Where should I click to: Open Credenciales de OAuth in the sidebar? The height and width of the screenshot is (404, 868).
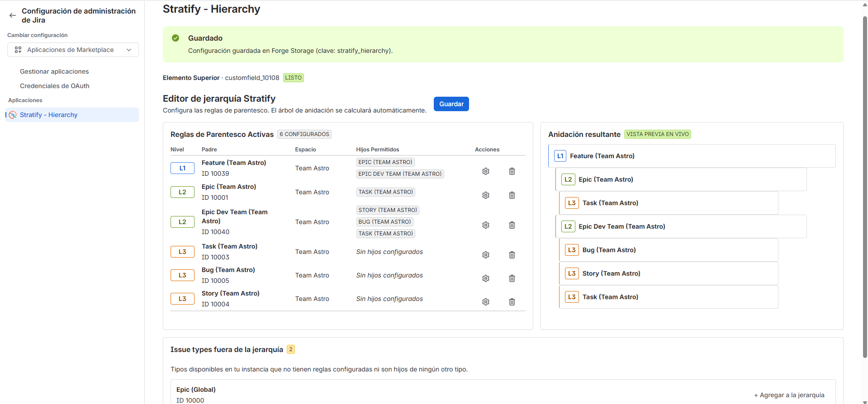coord(55,86)
